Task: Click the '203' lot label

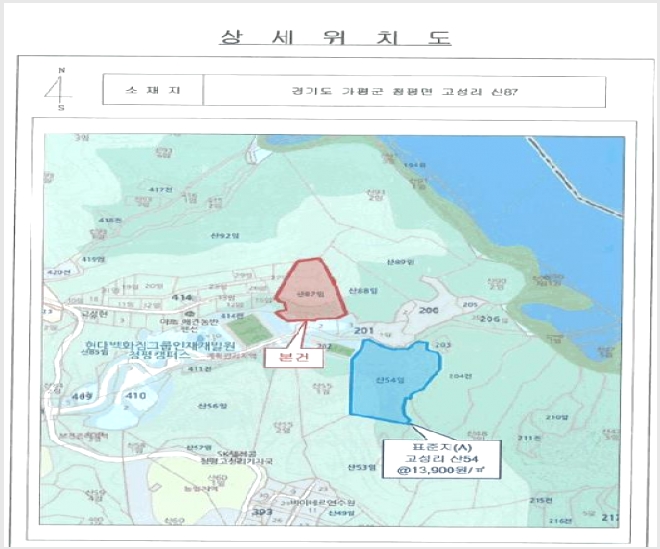Action: (443, 345)
